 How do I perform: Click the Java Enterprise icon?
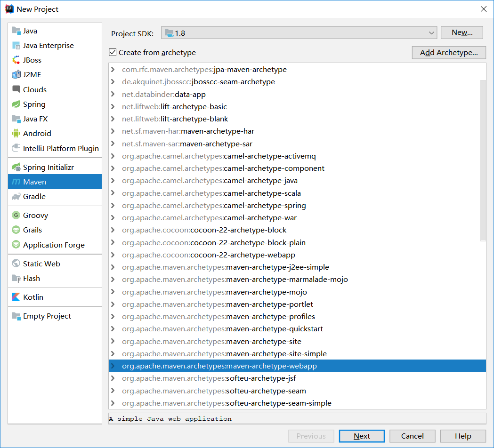(16, 45)
